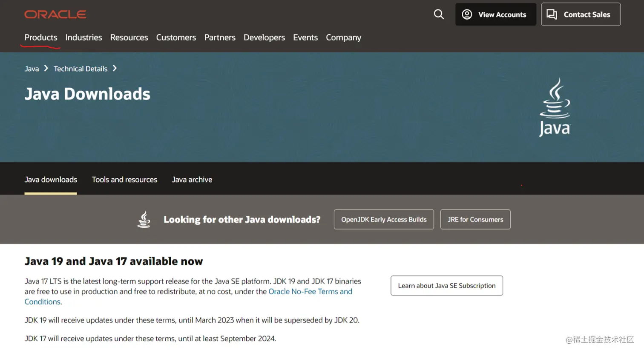Screen dimensions: 644x354
Task: Switch to the Java archive tab
Action: [192, 180]
